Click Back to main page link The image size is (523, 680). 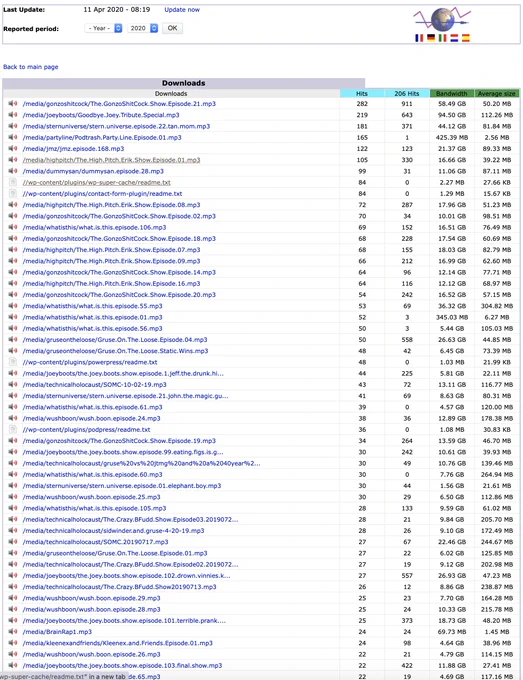(x=30, y=67)
